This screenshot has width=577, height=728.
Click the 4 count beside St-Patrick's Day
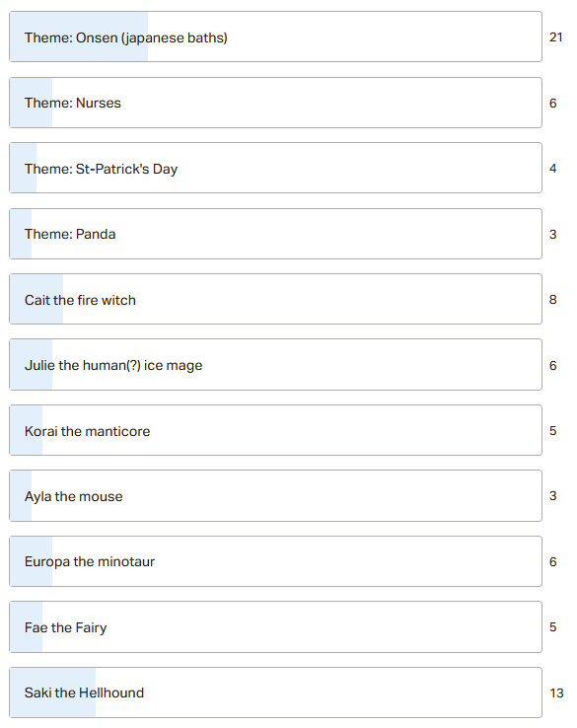553,168
